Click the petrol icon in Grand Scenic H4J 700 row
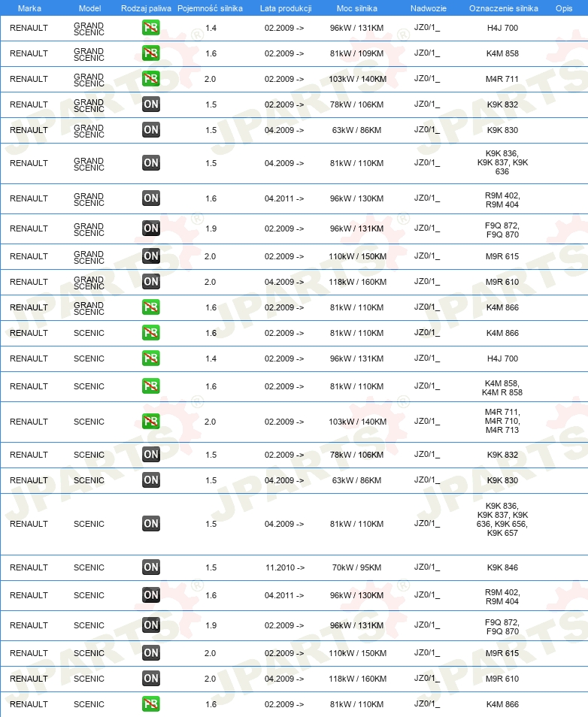This screenshot has width=588, height=717. pyautogui.click(x=151, y=28)
